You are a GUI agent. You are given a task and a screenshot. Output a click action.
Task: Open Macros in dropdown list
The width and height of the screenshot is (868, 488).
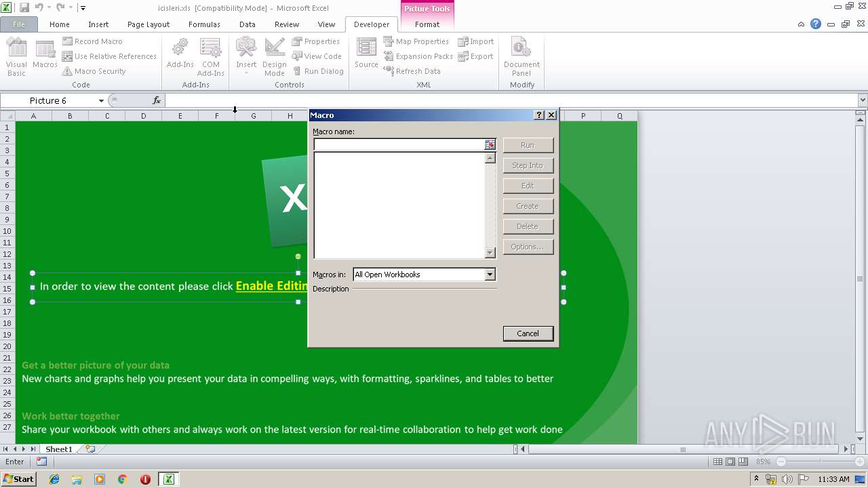(x=490, y=274)
